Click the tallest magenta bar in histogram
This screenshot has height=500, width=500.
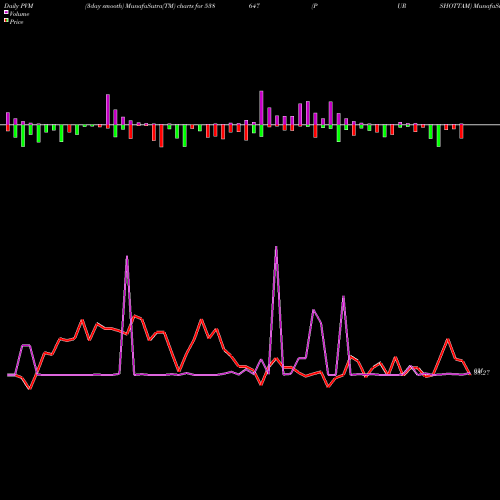pos(261,108)
